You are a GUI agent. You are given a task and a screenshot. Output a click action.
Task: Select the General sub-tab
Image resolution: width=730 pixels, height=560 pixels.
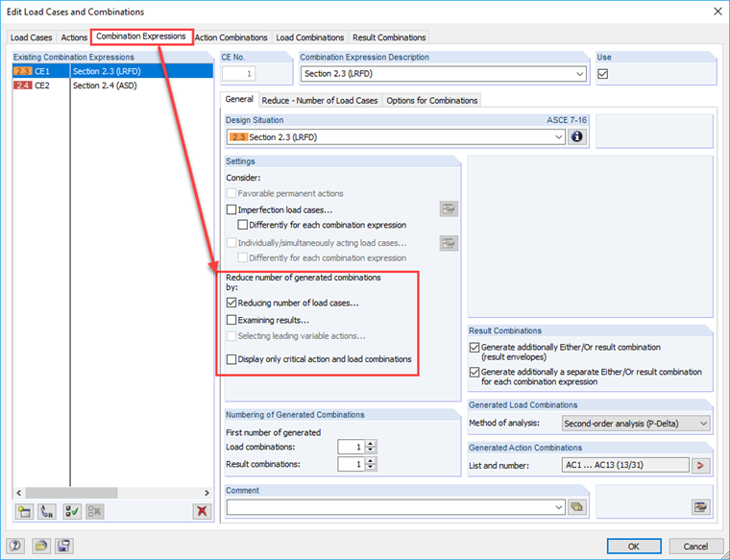pos(239,99)
